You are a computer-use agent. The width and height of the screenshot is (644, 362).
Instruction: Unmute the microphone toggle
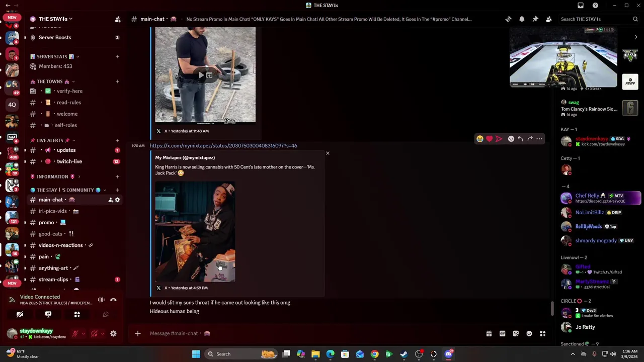[x=75, y=333]
